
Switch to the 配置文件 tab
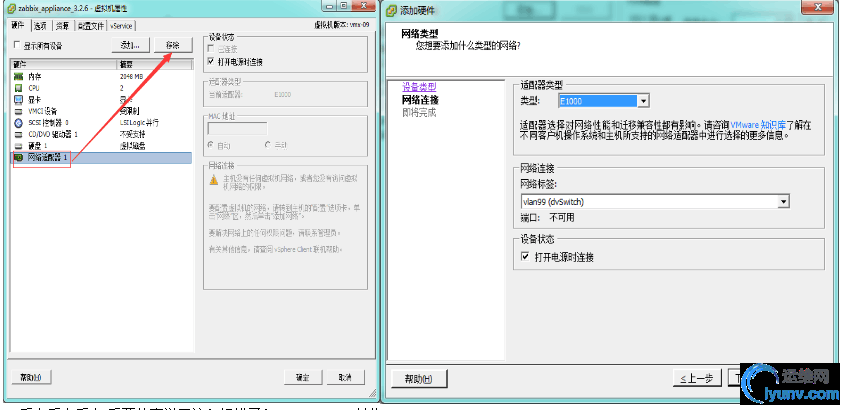pyautogui.click(x=91, y=26)
